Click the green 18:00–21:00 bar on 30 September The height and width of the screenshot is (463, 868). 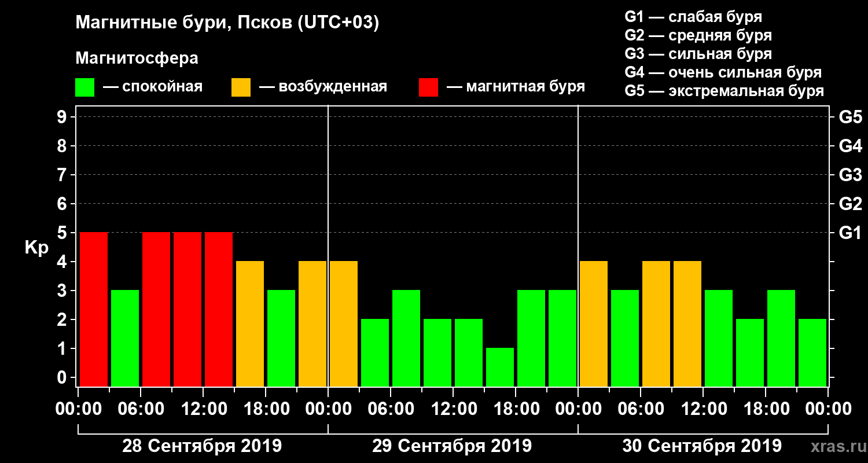[781, 338]
